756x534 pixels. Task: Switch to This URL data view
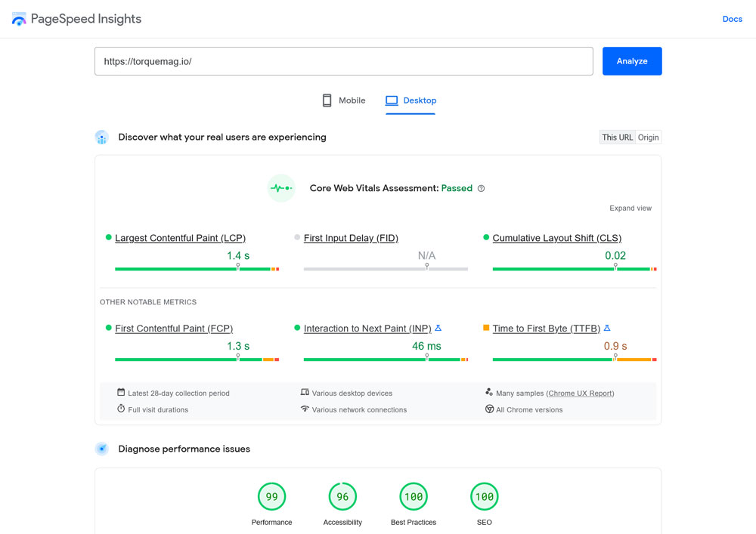(618, 137)
